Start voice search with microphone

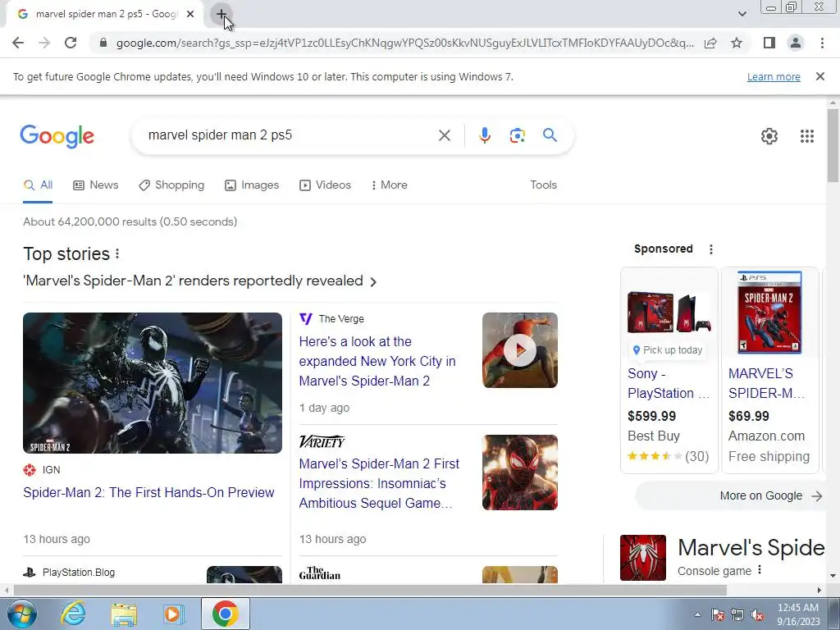[484, 135]
